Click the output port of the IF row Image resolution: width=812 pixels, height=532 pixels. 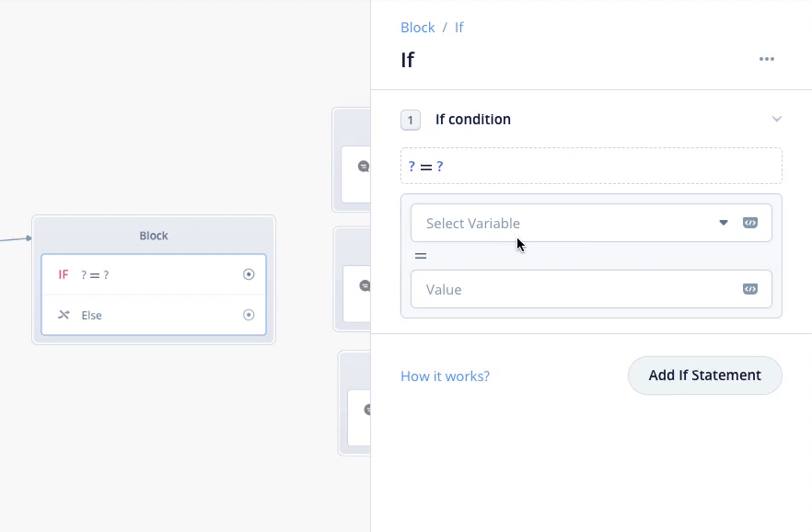[x=249, y=274]
